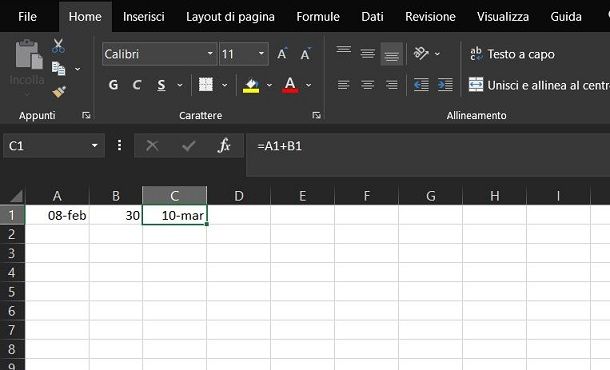The image size is (610, 370).
Task: Open the Layout di pagina tab
Action: 230,17
